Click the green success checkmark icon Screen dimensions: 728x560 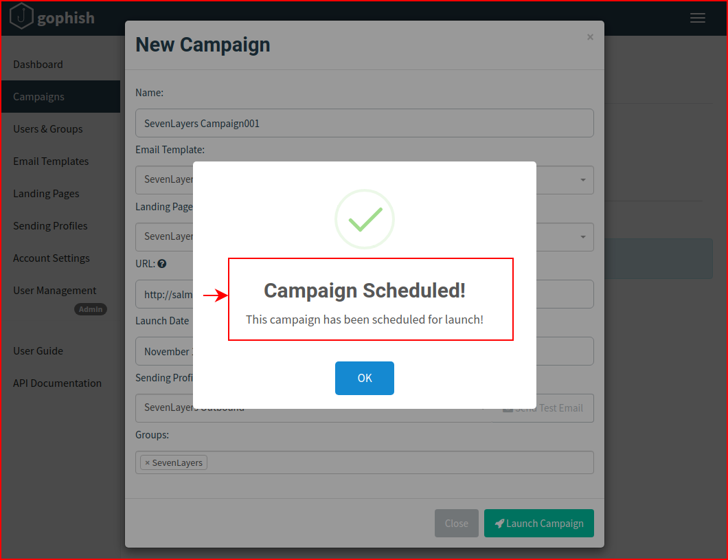[365, 219]
